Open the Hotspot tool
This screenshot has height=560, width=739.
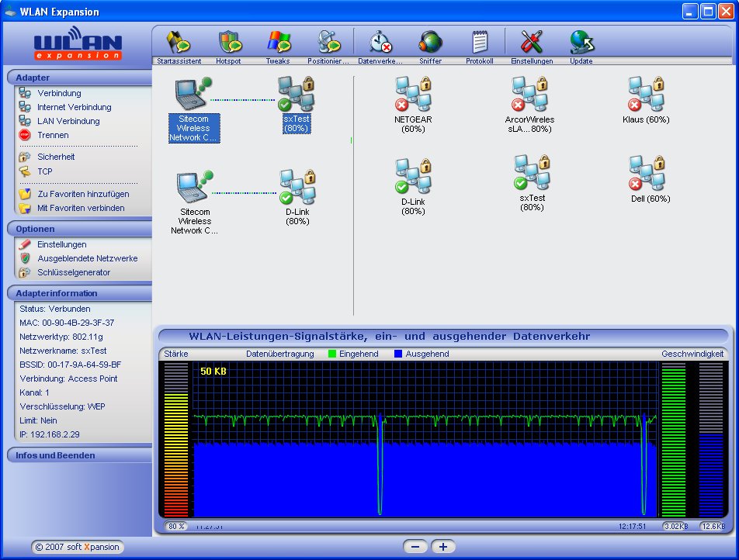point(230,42)
